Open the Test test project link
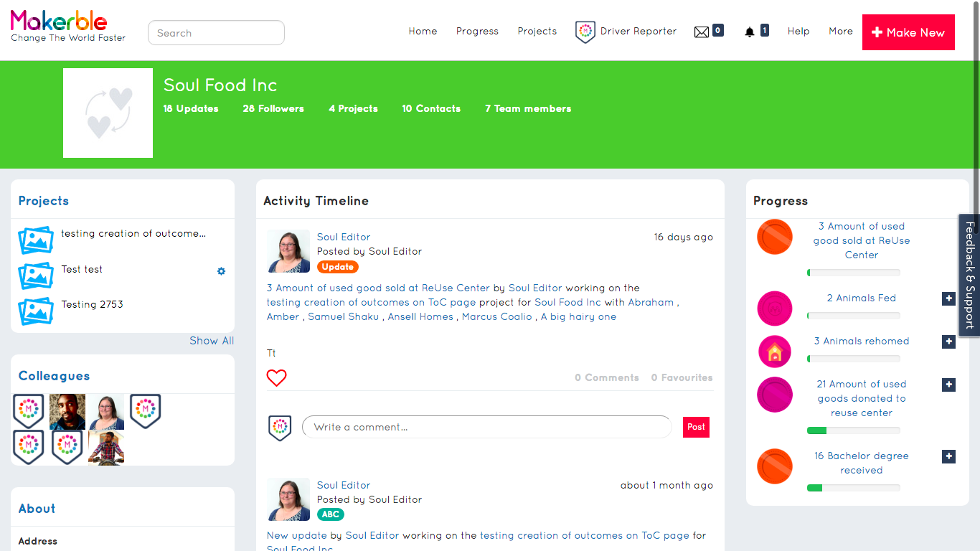 click(82, 269)
